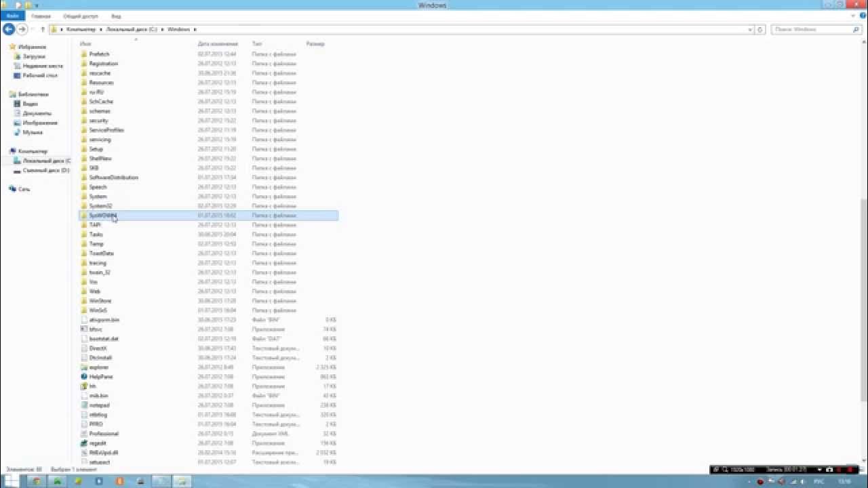Refresh the current folder view
This screenshot has width=868, height=488.
(760, 29)
